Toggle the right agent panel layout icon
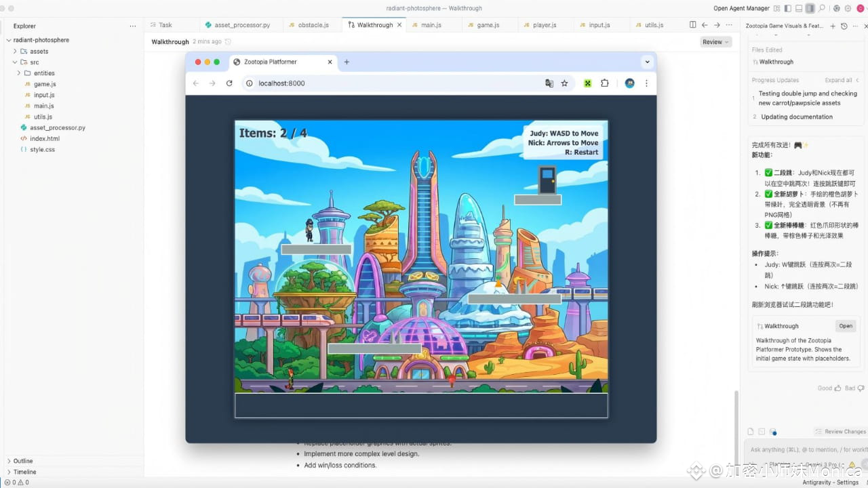The height and width of the screenshot is (488, 868). (x=810, y=8)
